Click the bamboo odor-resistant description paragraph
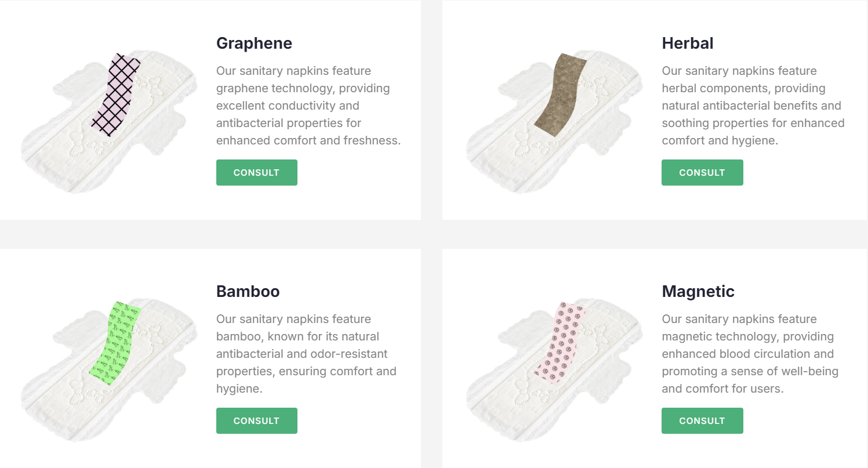 [306, 354]
